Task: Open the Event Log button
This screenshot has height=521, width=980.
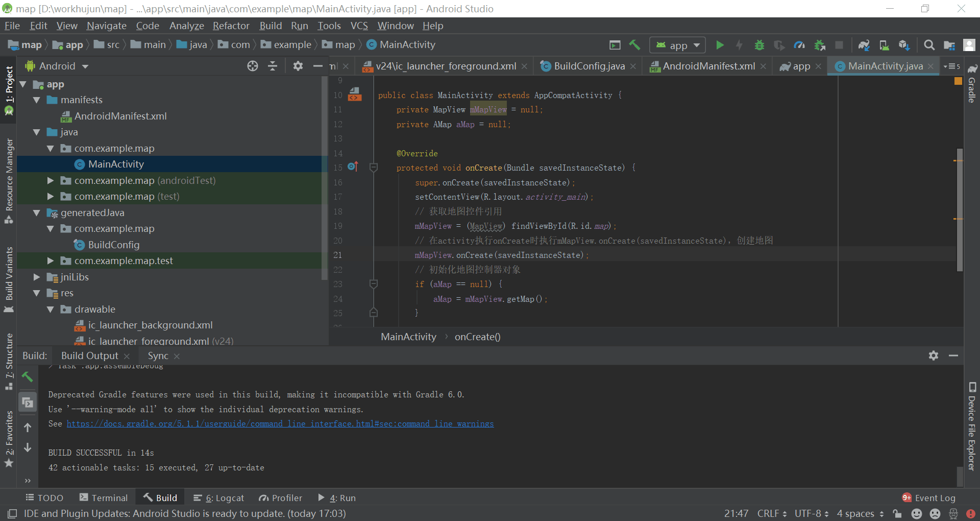Action: [x=929, y=498]
